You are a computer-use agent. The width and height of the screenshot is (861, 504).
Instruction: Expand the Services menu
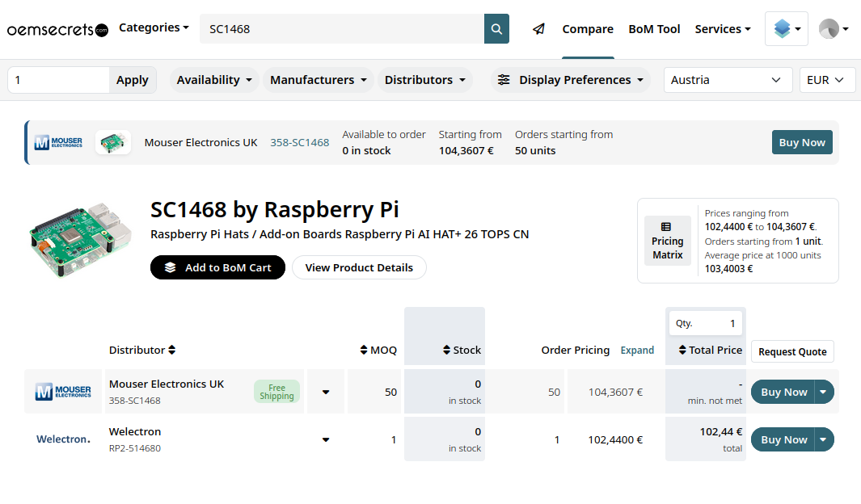coord(723,29)
